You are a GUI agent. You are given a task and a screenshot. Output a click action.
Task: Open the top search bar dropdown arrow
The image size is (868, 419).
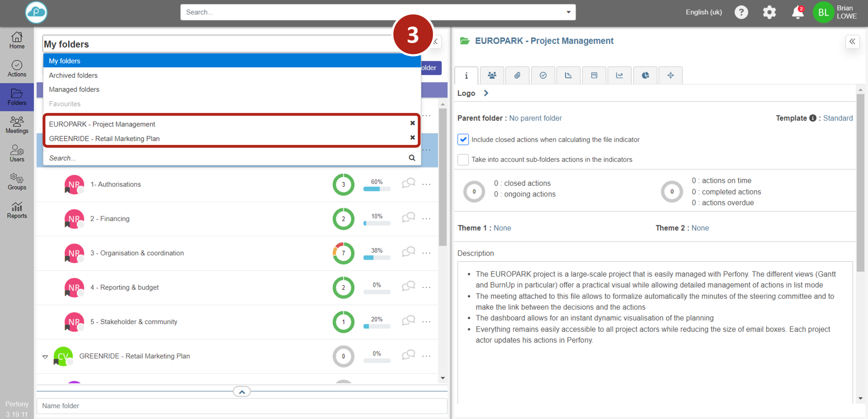[x=568, y=12]
